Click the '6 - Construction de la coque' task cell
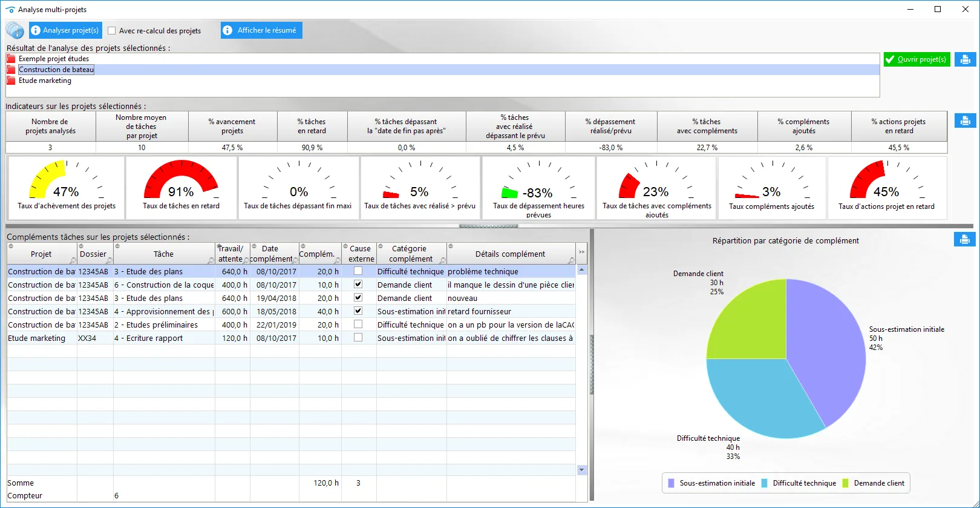The image size is (980, 508). pos(164,285)
